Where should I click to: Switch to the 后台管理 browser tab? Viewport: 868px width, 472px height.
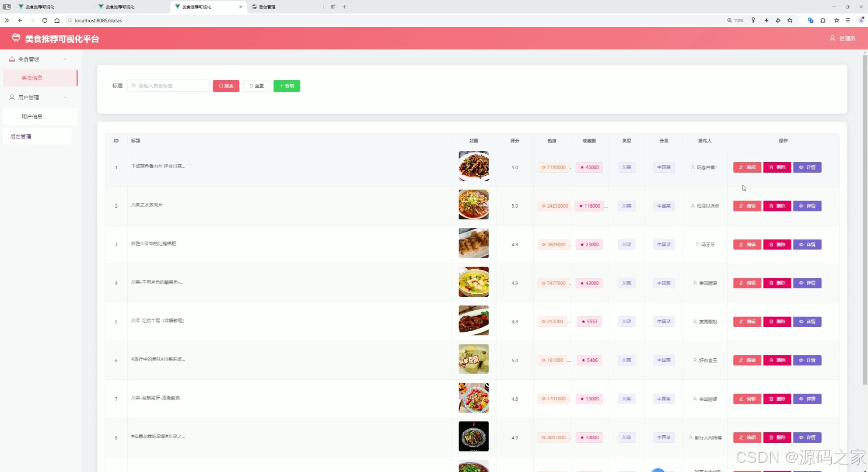(x=267, y=7)
